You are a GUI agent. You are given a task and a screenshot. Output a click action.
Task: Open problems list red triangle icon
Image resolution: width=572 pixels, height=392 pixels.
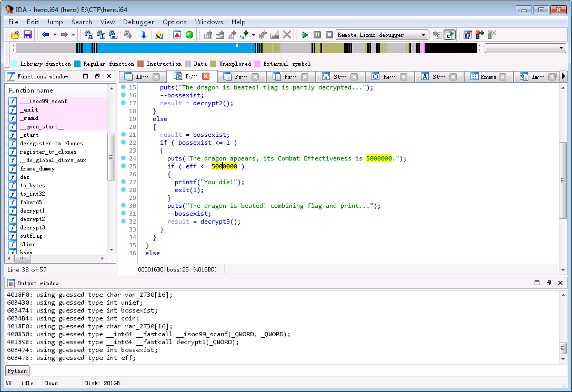pos(177,35)
